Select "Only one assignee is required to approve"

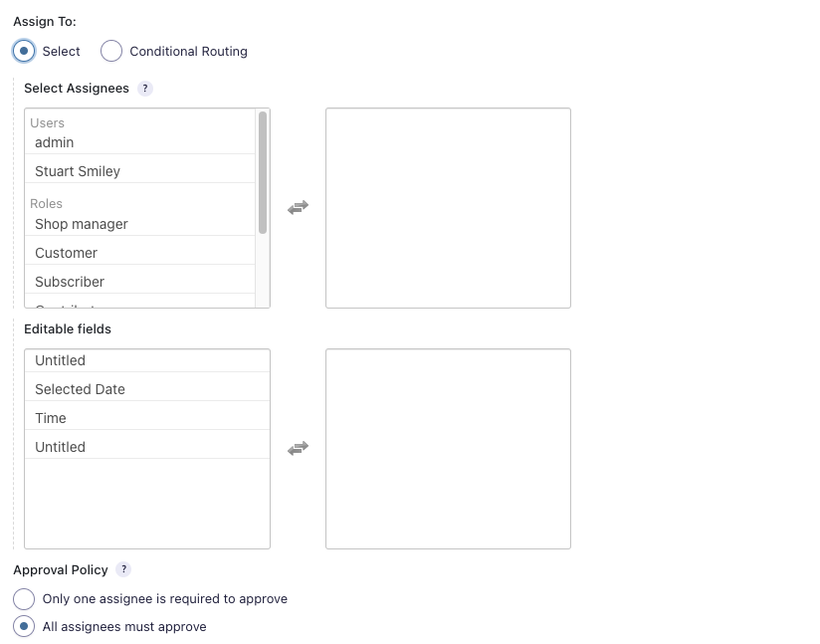pyautogui.click(x=24, y=599)
